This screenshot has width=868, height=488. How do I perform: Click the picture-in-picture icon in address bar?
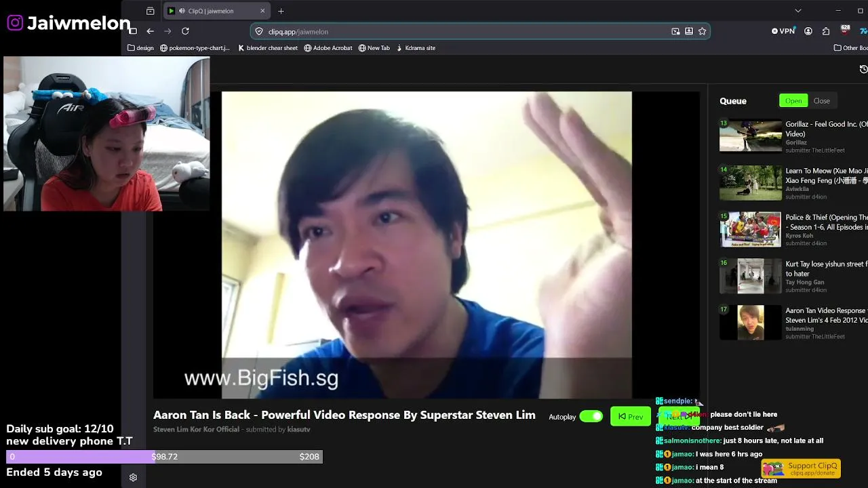[x=675, y=31]
